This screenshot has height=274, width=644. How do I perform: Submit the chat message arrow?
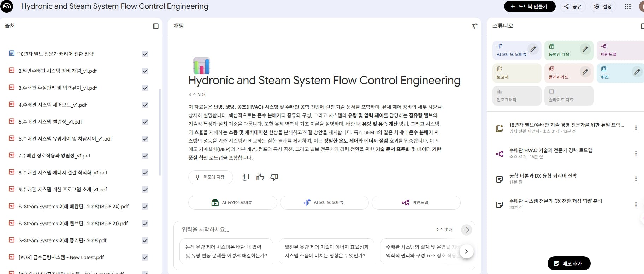point(467,230)
